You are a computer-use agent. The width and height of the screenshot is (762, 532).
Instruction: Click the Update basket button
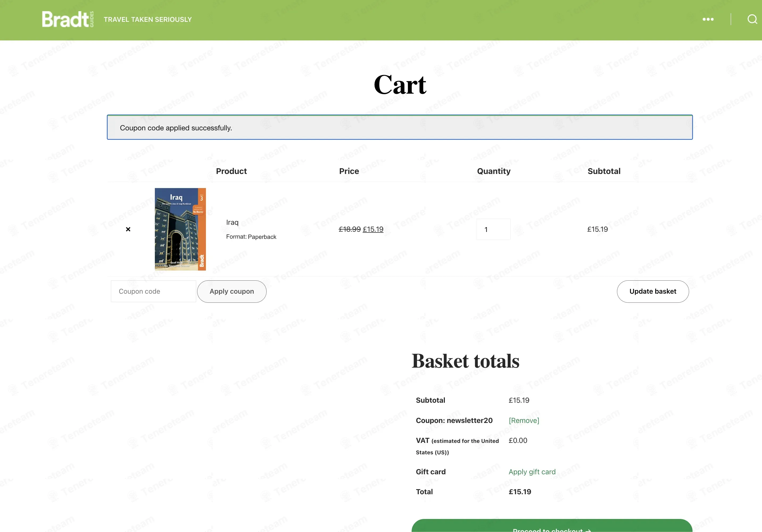tap(653, 291)
